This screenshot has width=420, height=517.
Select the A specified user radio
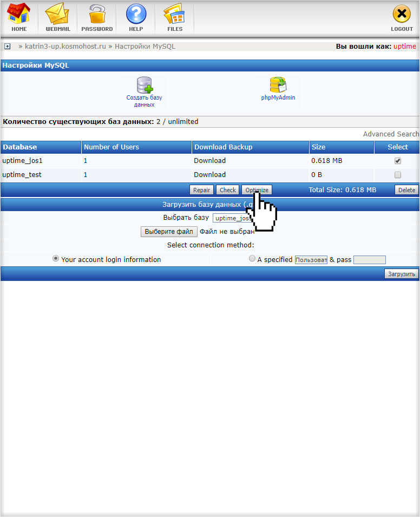[252, 259]
